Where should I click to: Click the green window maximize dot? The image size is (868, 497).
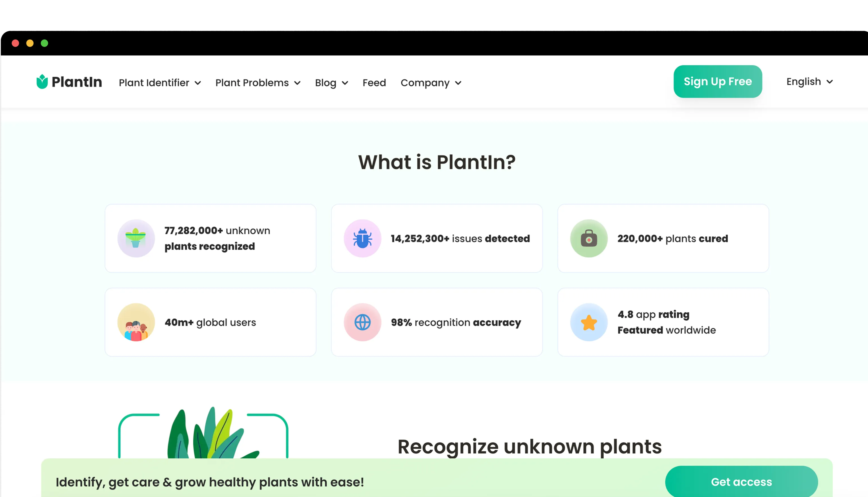pos(44,43)
